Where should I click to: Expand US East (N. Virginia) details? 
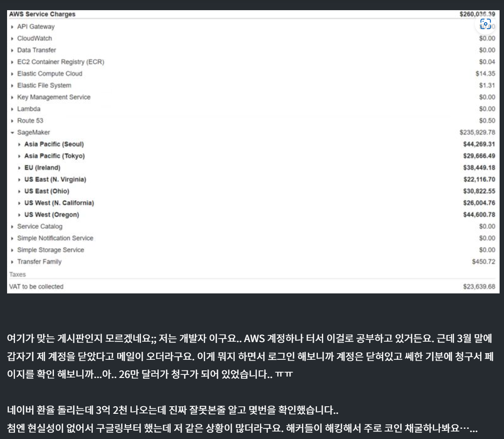(19, 179)
